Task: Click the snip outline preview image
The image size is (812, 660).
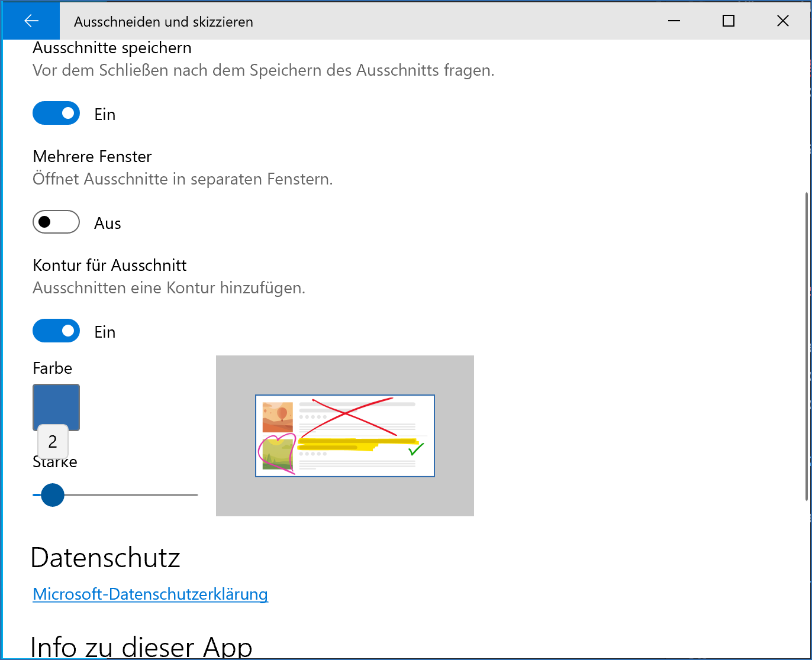Action: pyautogui.click(x=344, y=436)
